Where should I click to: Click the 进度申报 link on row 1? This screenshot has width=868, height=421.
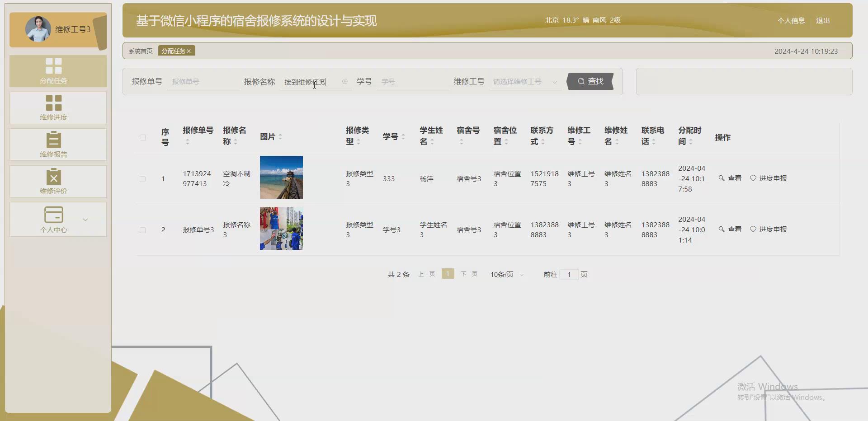(774, 178)
